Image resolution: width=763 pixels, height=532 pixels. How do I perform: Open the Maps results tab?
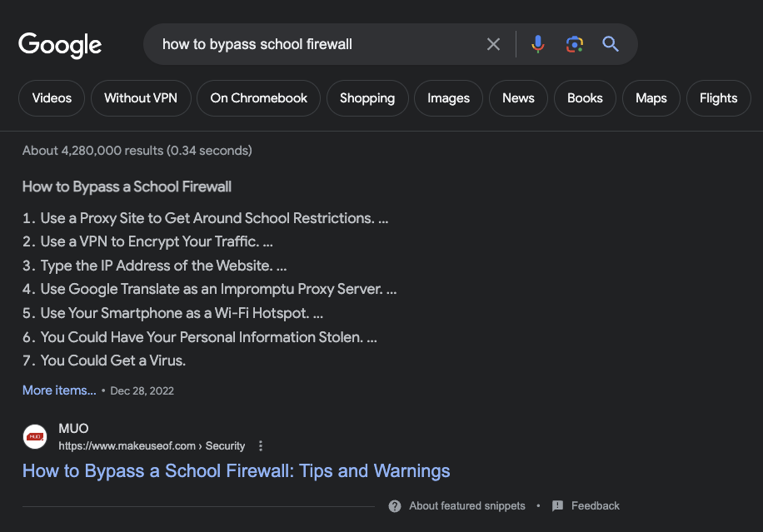[x=651, y=98]
